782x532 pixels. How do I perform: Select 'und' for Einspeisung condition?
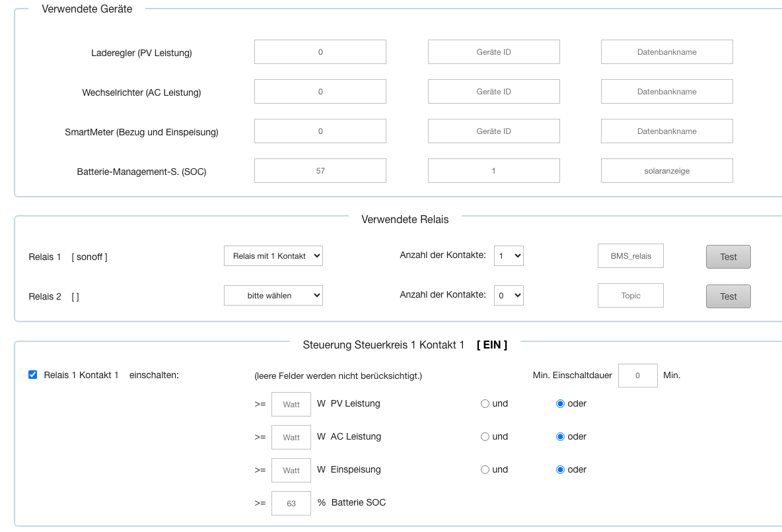click(x=485, y=470)
